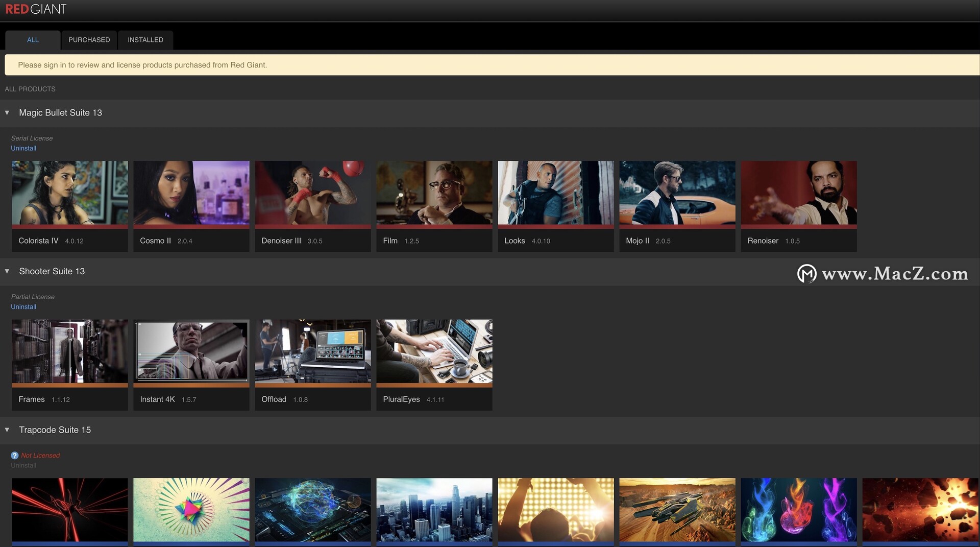
Task: Select the concert lights crowd Trapcode thumbnail
Action: pos(556,510)
